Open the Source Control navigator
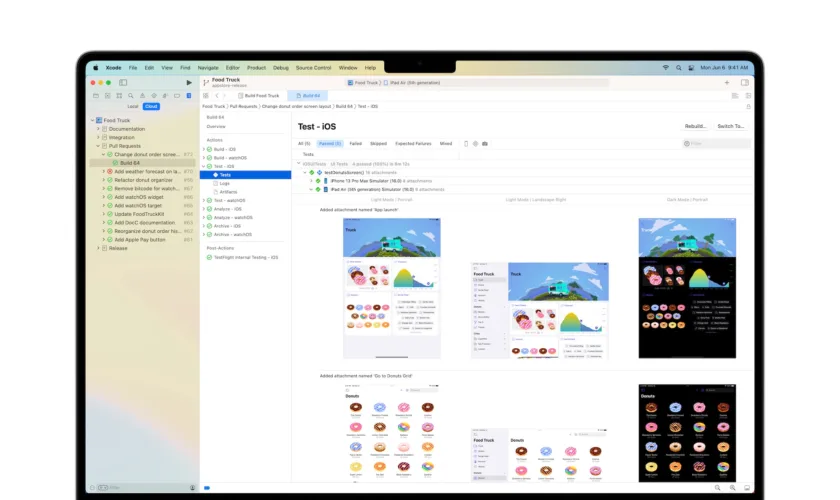The image size is (840, 500). point(107,95)
